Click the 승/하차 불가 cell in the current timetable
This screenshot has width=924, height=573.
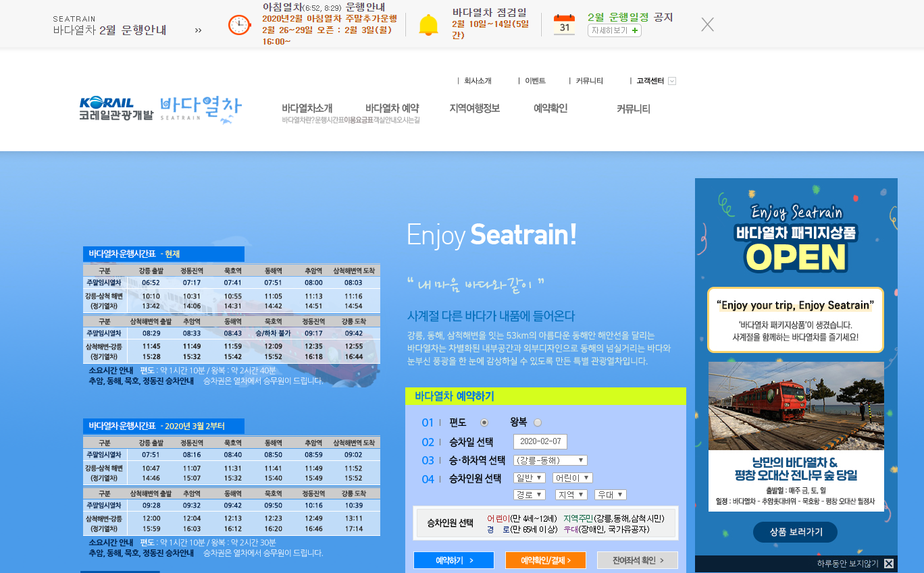tap(273, 333)
